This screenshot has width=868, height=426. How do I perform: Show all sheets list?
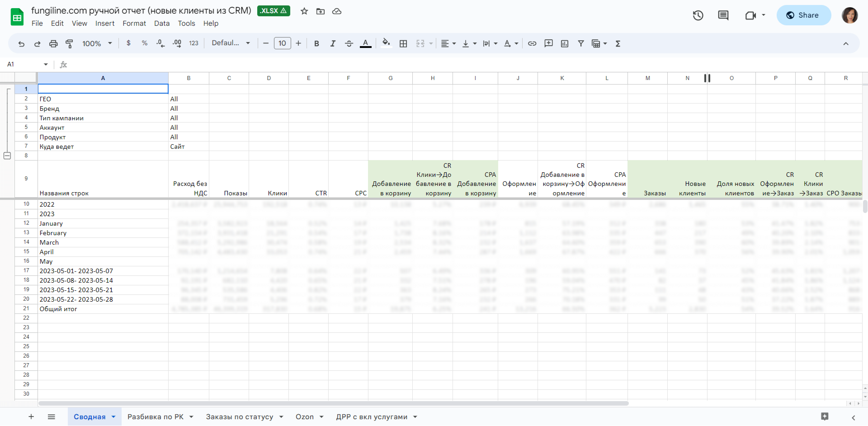pyautogui.click(x=51, y=417)
